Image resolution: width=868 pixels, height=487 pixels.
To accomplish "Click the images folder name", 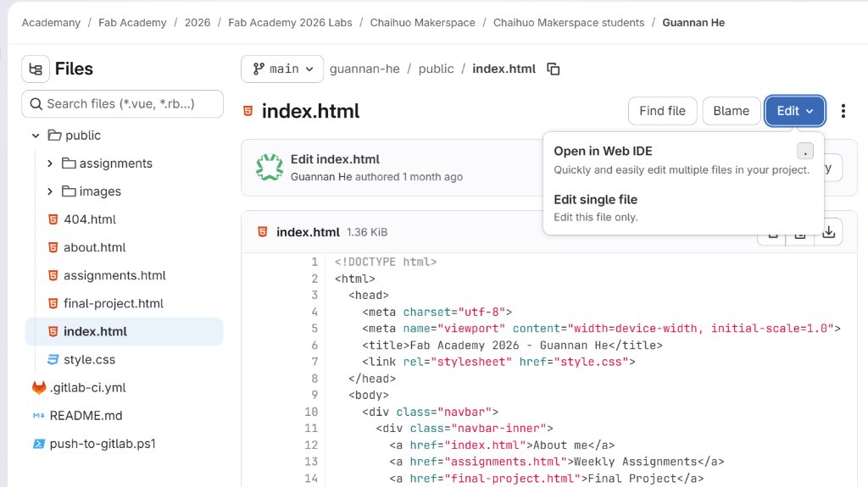I will pos(100,191).
